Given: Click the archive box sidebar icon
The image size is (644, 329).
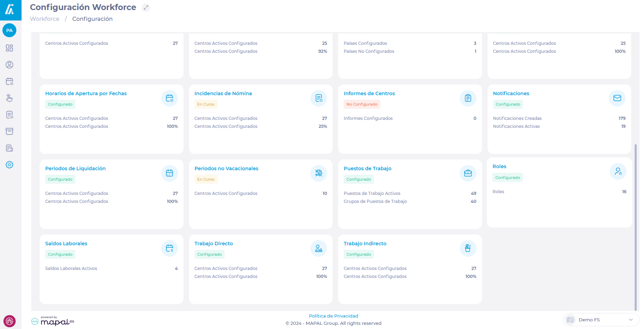Looking at the screenshot, I should (9, 131).
